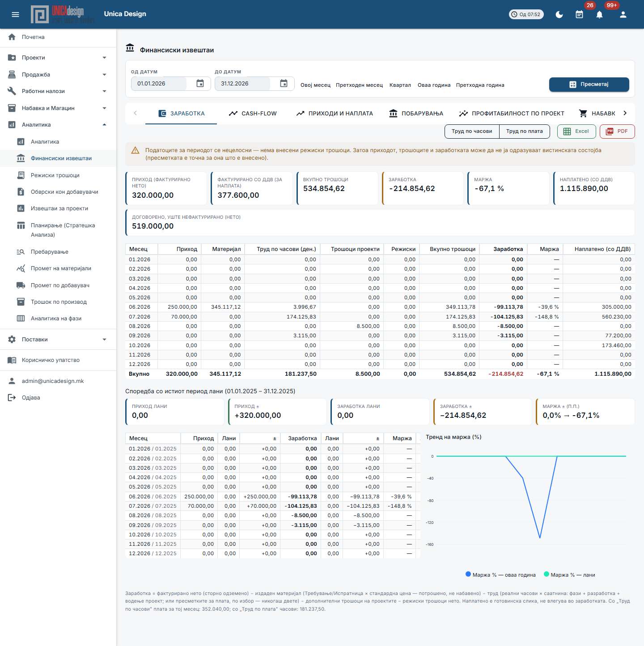
Task: Toggle Труд по часови mode
Action: coord(472,132)
